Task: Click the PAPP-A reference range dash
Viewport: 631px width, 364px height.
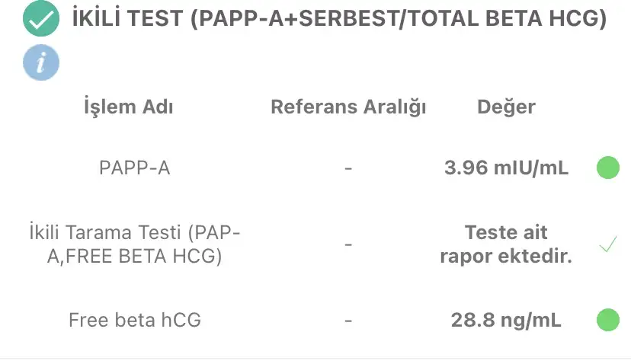Action: pos(348,168)
